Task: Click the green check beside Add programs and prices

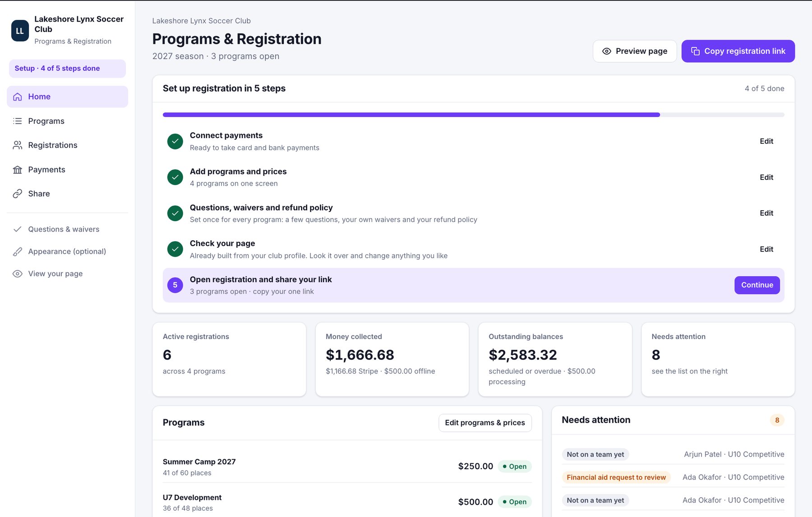Action: [175, 177]
